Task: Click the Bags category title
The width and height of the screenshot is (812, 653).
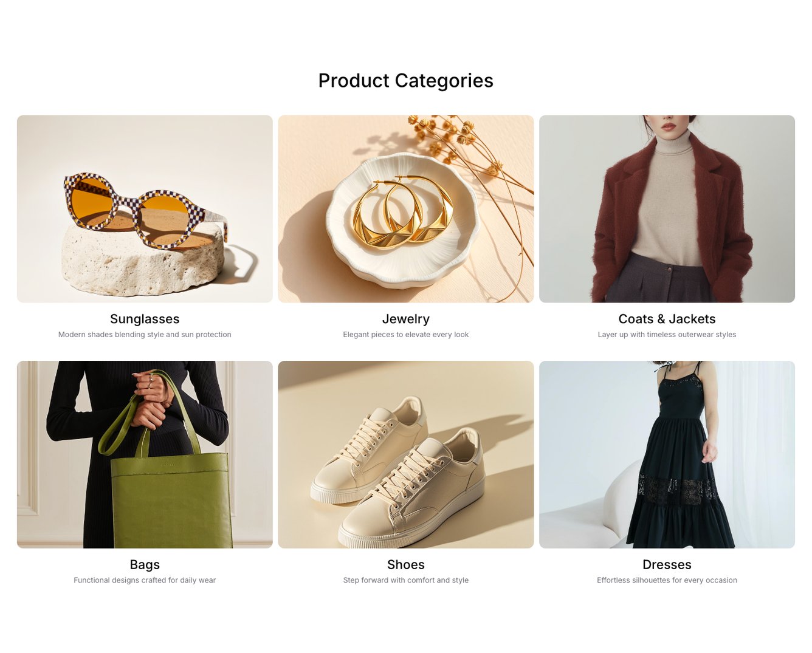Action: (145, 565)
